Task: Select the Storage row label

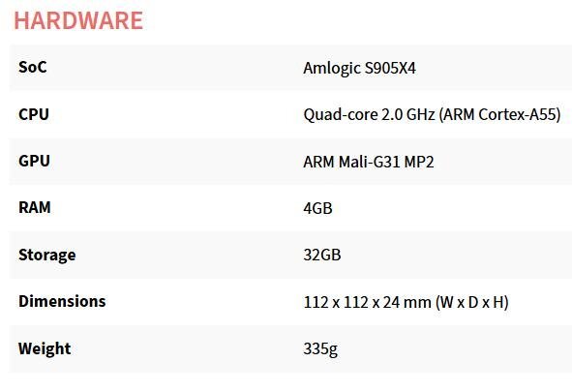Action: 47,256
